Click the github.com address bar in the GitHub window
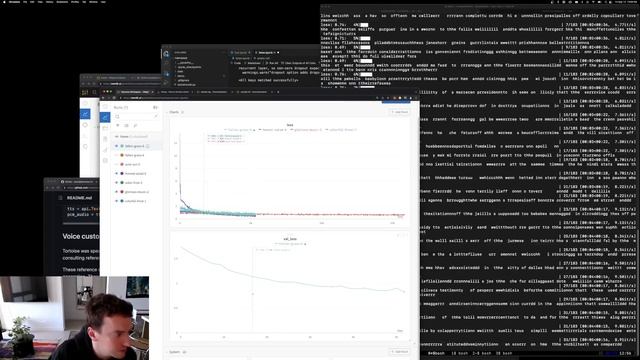The width and height of the screenshot is (640, 360). pos(80,187)
